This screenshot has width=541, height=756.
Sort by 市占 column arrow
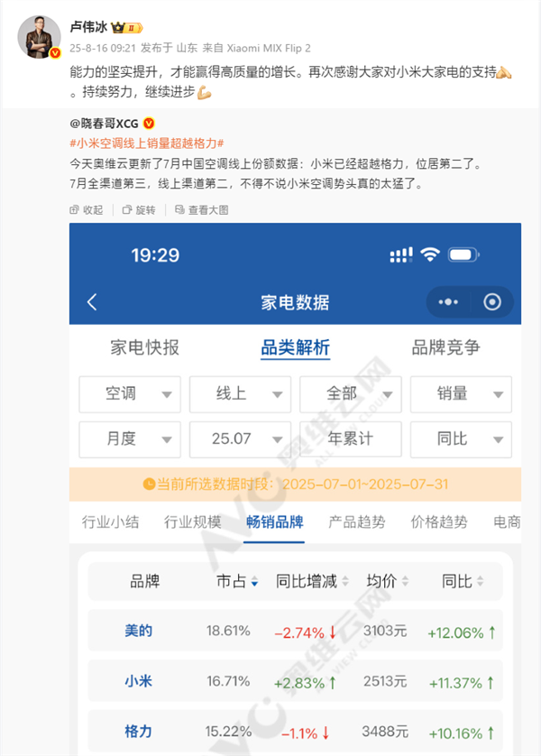pos(254,583)
